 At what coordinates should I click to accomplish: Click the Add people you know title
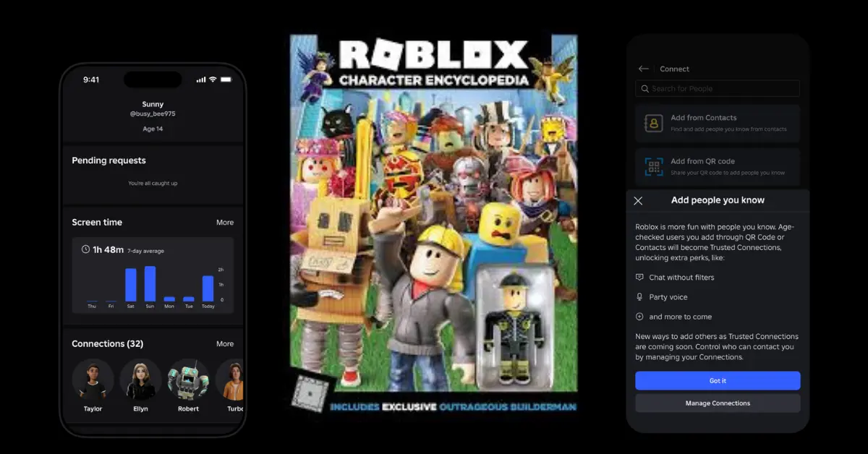click(718, 200)
